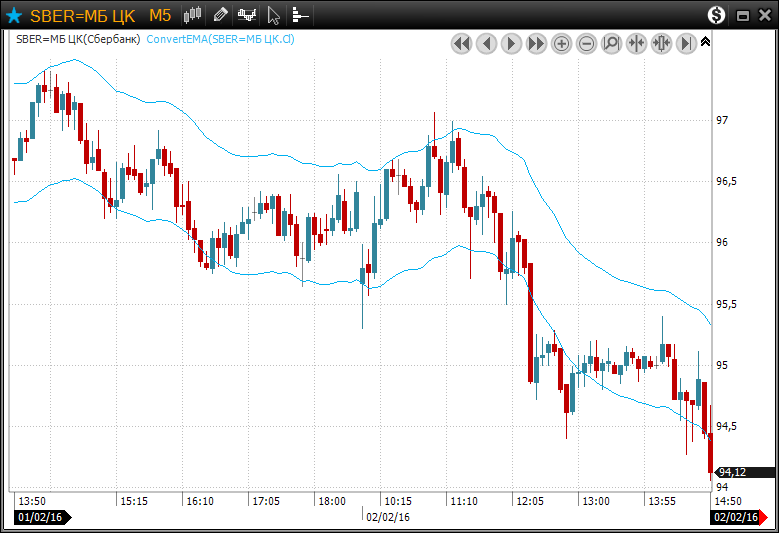The width and height of the screenshot is (779, 533).
Task: Click the dollar sign trade icon
Action: coord(716,15)
